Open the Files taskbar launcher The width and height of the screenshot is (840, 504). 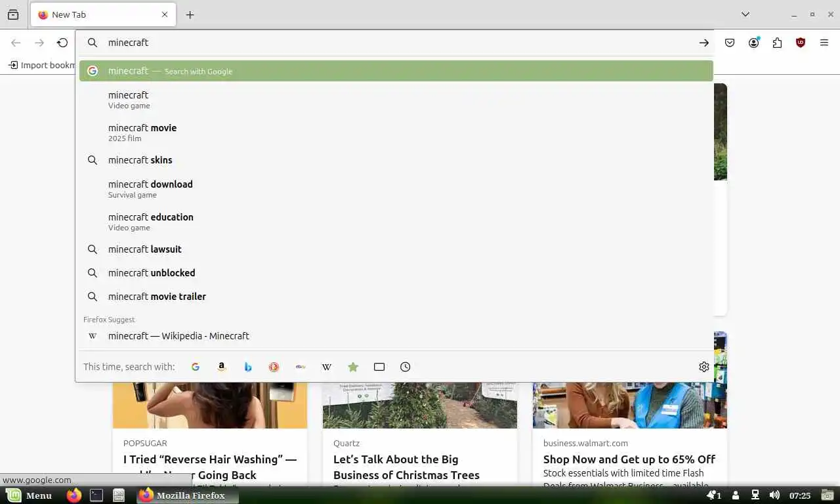119,495
